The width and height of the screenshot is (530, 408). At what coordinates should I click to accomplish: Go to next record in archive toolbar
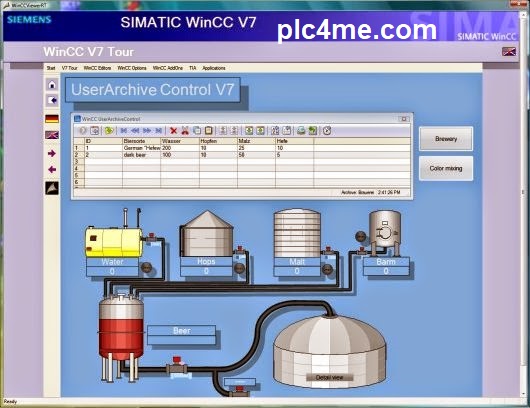[x=147, y=130]
